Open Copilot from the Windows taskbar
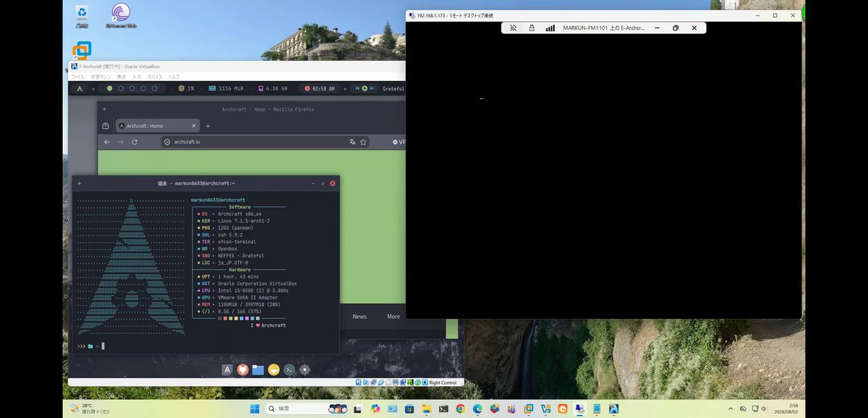The image size is (868, 418). (375, 409)
